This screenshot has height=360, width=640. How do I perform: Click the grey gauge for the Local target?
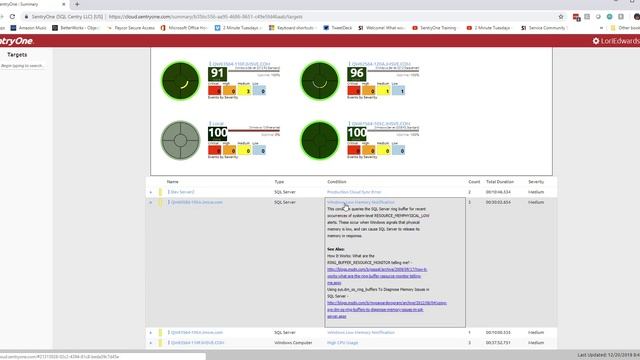180,140
